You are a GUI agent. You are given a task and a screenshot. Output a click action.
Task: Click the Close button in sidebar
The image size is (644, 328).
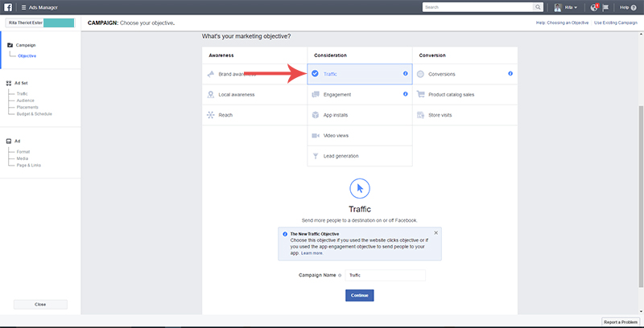pyautogui.click(x=40, y=305)
